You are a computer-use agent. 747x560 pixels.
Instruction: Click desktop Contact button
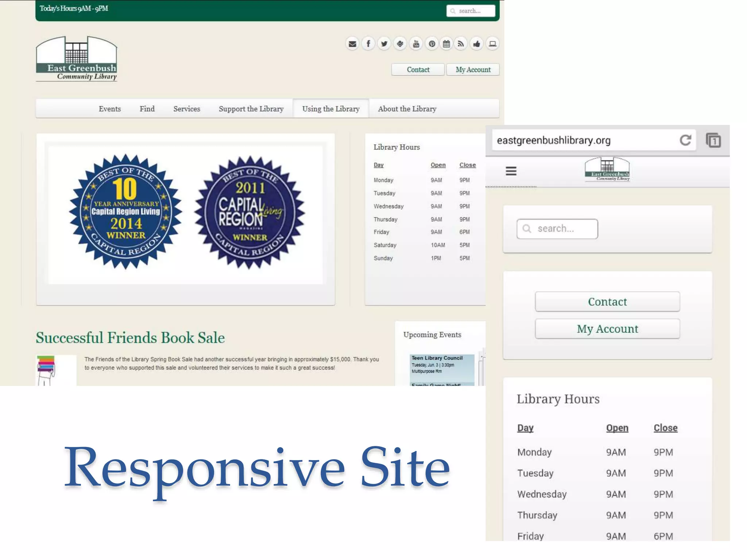coord(418,70)
